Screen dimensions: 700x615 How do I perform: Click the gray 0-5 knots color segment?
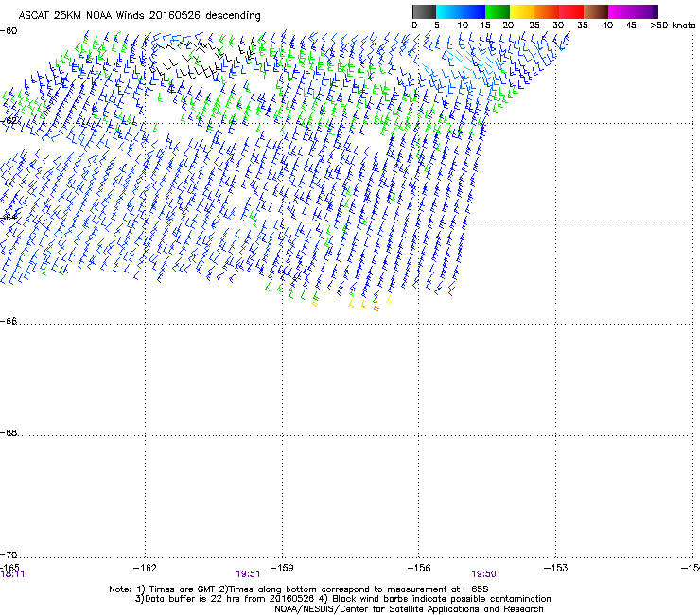[424, 11]
